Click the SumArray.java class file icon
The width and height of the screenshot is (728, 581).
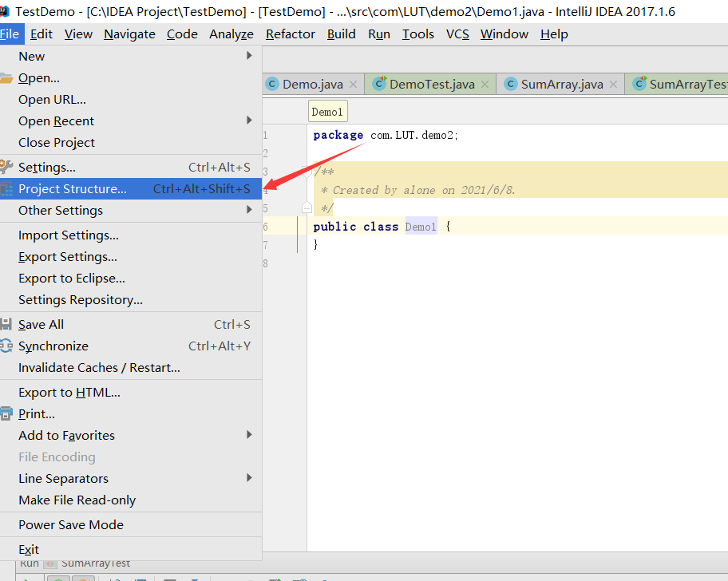511,84
